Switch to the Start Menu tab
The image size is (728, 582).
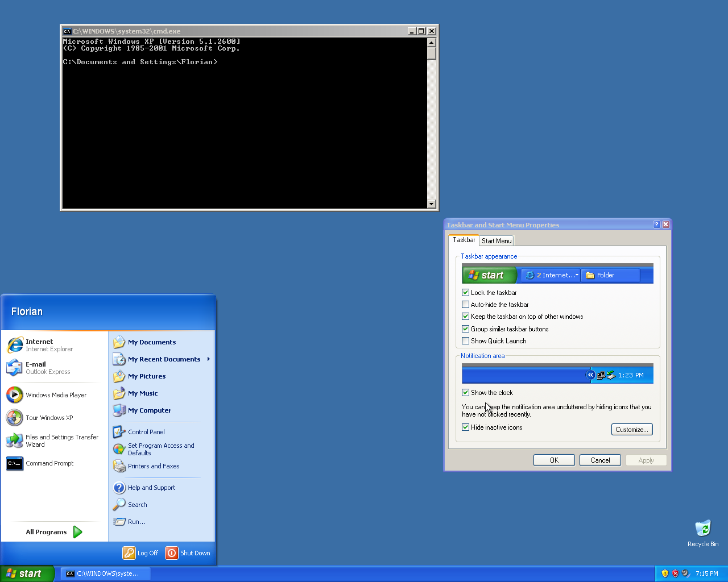(x=496, y=241)
